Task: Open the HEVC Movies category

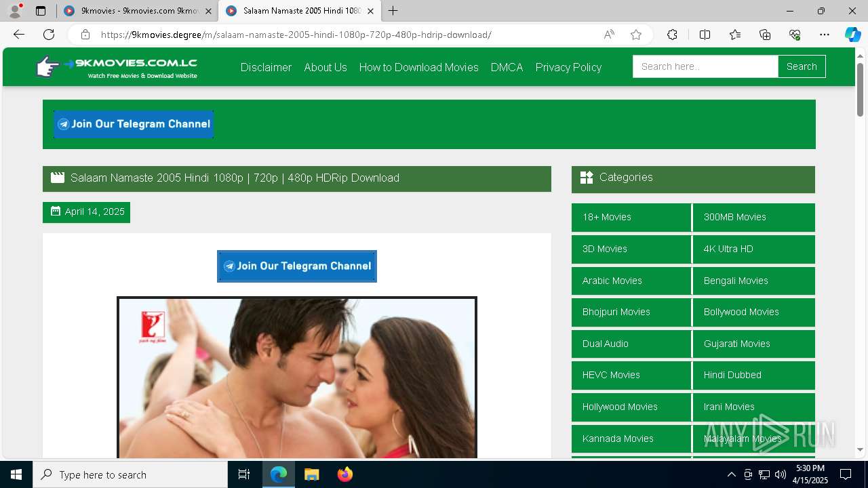Action: pyautogui.click(x=631, y=375)
